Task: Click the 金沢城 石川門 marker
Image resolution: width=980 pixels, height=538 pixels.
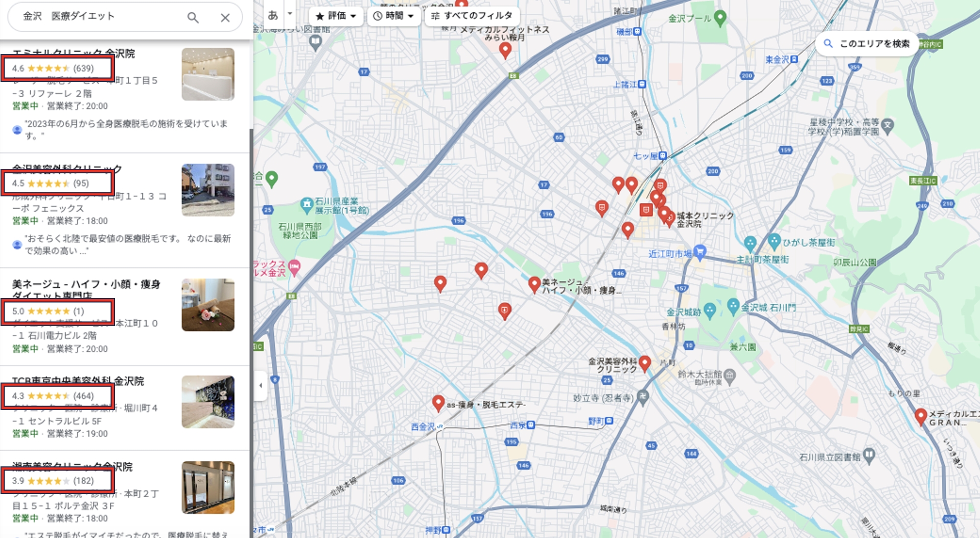Action: [733, 307]
